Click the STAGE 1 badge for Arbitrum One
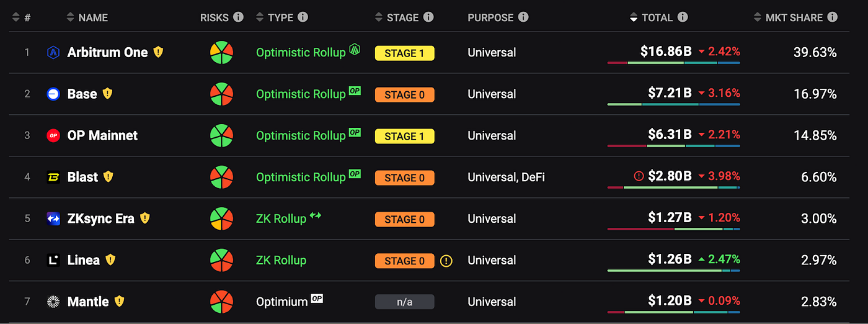868x324 pixels. 404,53
